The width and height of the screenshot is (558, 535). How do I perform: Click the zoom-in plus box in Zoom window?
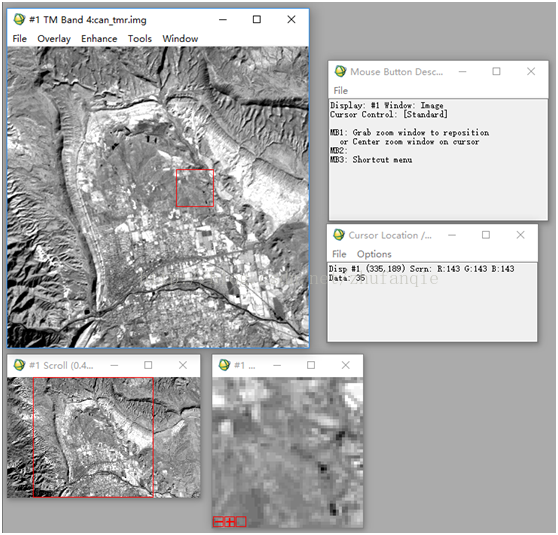tap(230, 522)
